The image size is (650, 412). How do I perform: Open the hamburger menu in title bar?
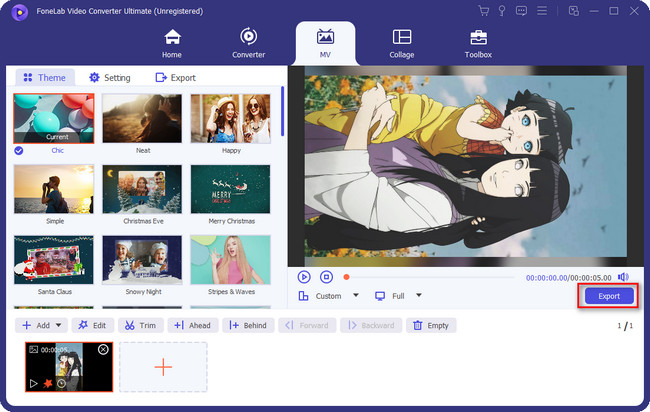click(542, 11)
